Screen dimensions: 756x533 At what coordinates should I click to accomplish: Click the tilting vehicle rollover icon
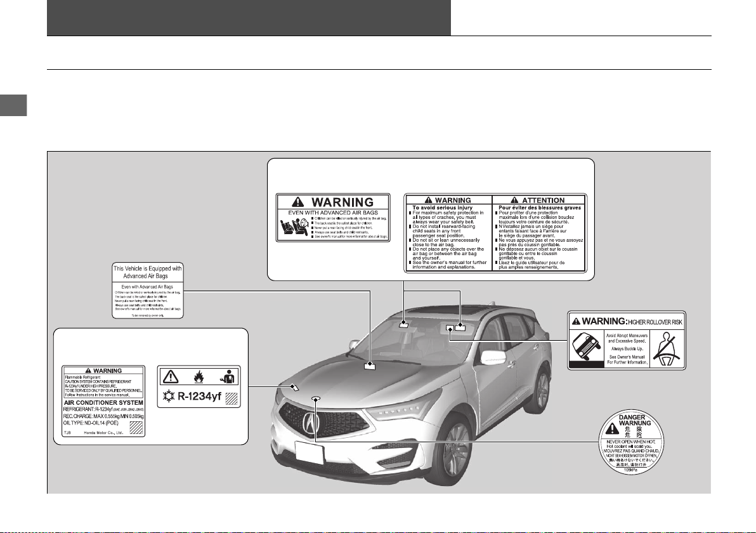coord(586,346)
